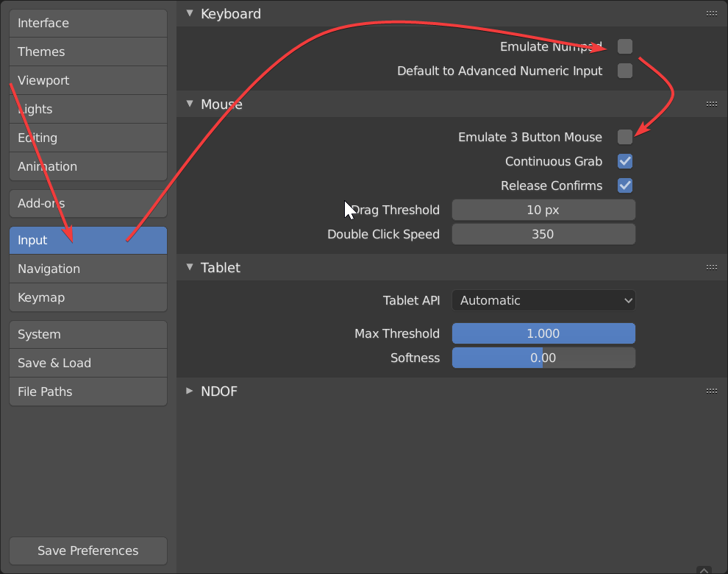Open the Tablet API dropdown

[x=543, y=300]
